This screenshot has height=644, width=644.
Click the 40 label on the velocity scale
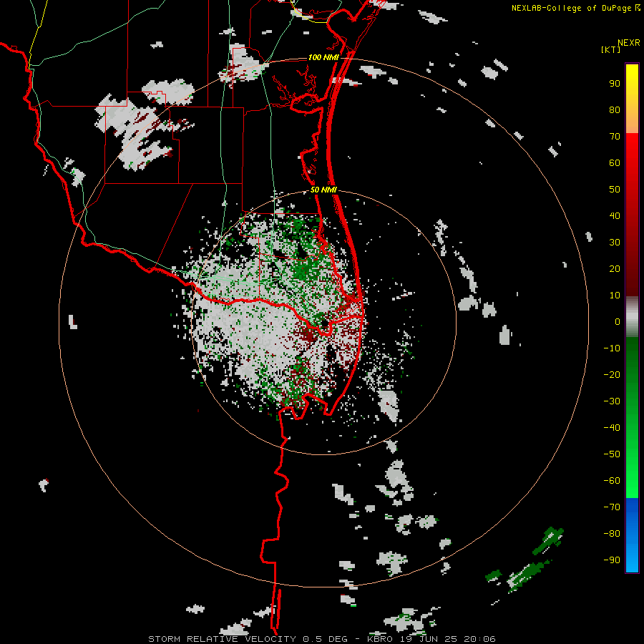pyautogui.click(x=615, y=216)
